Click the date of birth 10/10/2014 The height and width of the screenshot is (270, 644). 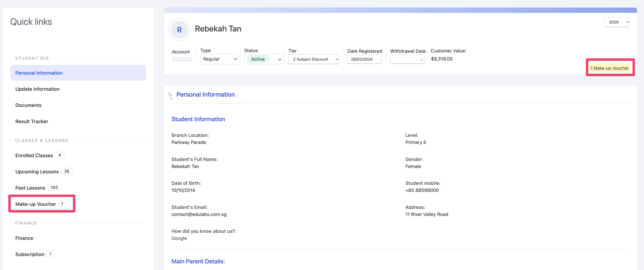[x=183, y=190]
